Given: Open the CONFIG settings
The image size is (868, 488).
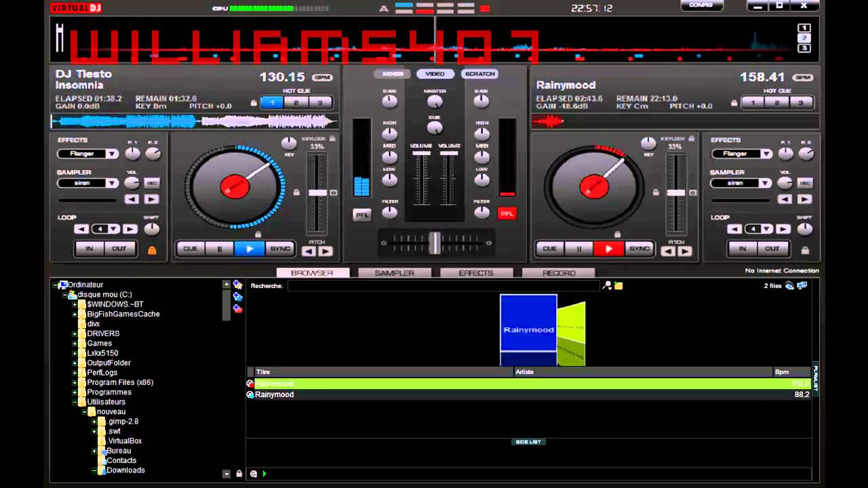Looking at the screenshot, I should point(701,5).
